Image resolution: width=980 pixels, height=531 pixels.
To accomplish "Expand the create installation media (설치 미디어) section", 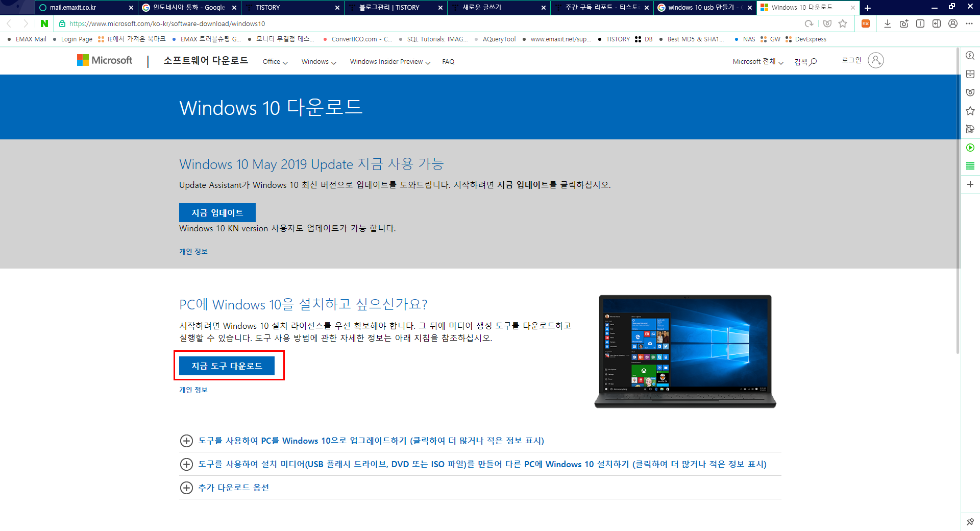I will click(473, 464).
